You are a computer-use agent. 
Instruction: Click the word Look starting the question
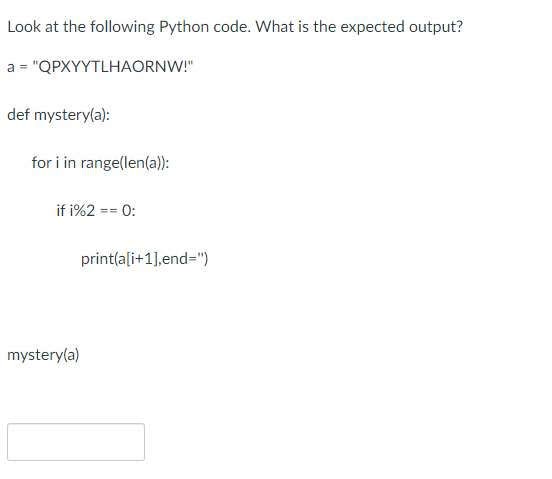(24, 27)
